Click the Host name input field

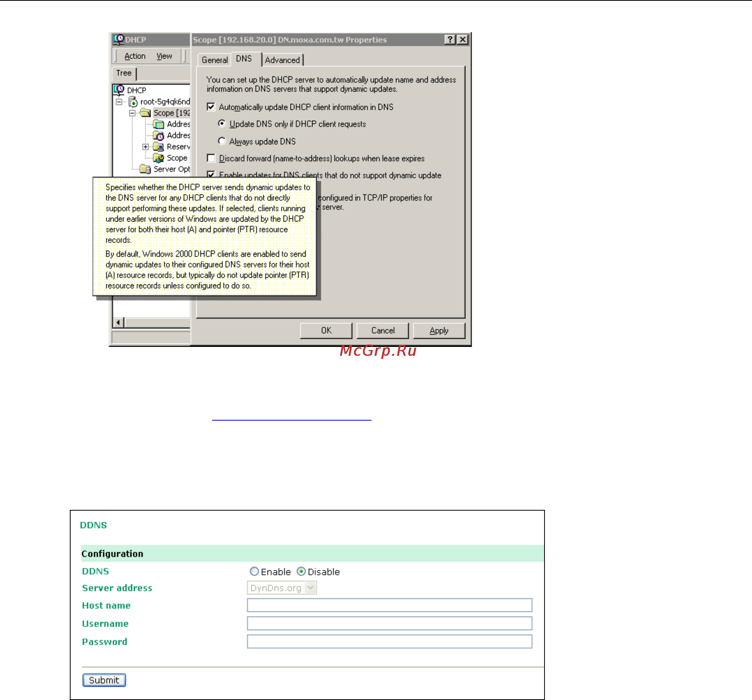point(389,605)
